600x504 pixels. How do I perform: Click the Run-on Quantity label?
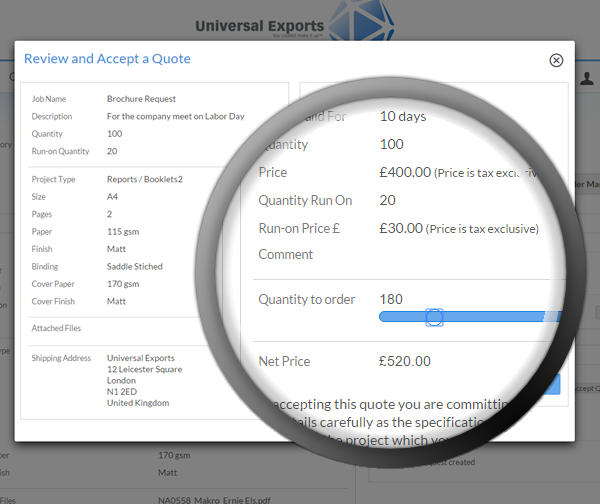60,151
